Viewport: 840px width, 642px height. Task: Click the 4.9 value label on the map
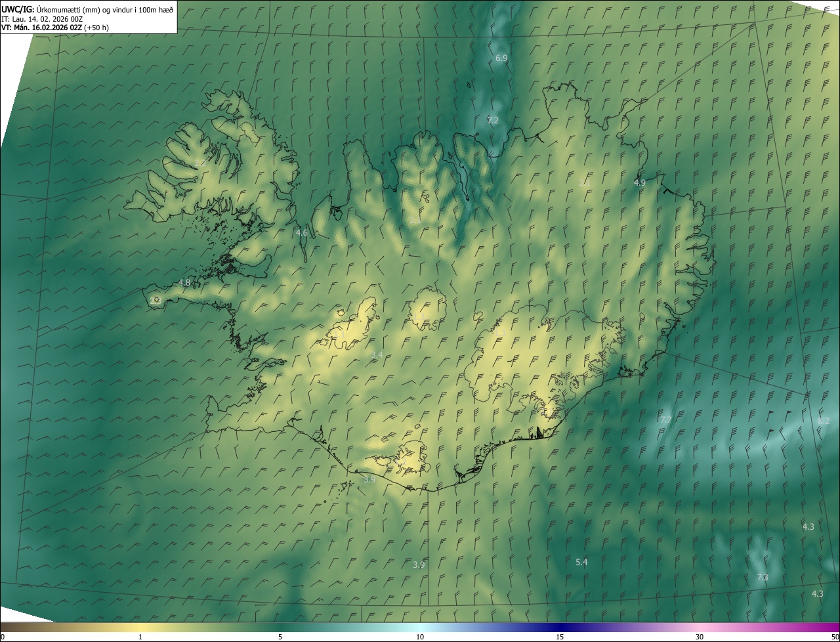(640, 182)
